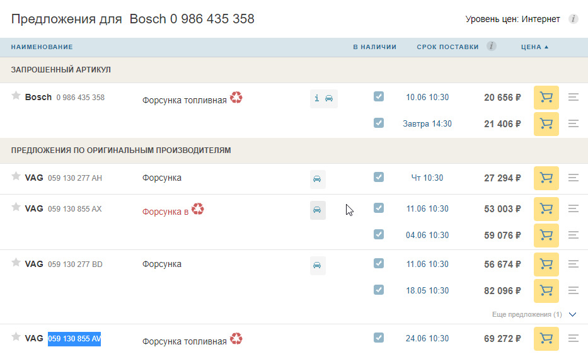Toggle in-stock checkbox for the 27 294 ₽ offer
Image resolution: width=588 pixels, height=364 pixels.
point(379,177)
